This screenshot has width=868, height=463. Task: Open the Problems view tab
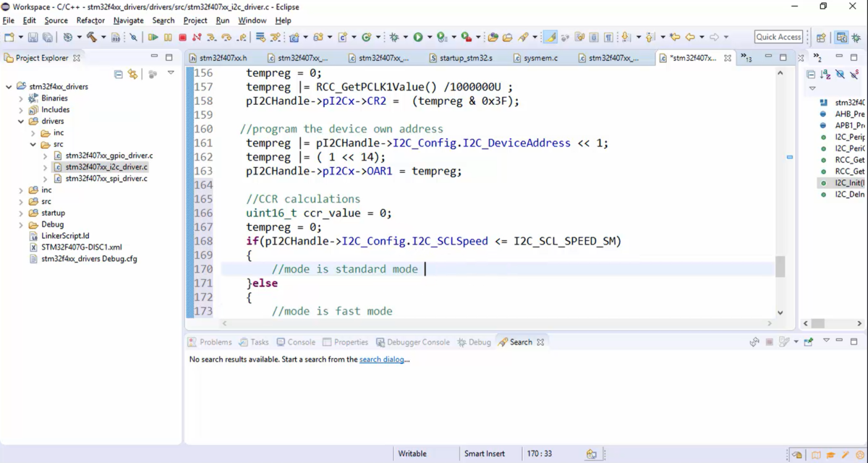tap(210, 342)
